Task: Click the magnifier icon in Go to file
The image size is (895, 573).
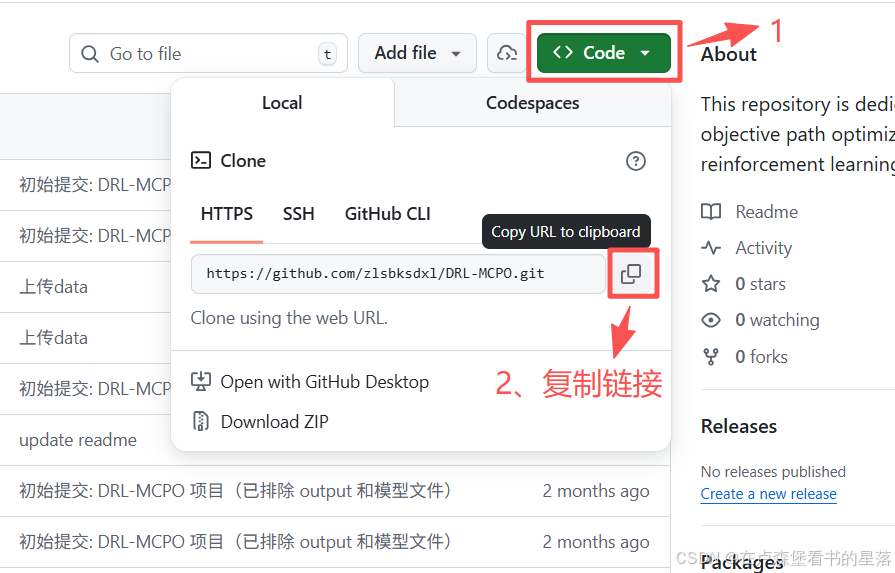Action: [90, 54]
